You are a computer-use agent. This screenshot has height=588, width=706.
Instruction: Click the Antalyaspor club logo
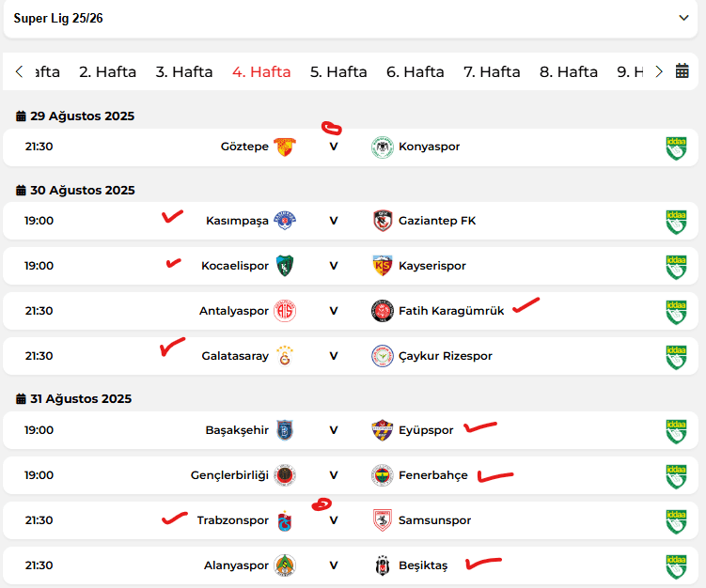285,311
